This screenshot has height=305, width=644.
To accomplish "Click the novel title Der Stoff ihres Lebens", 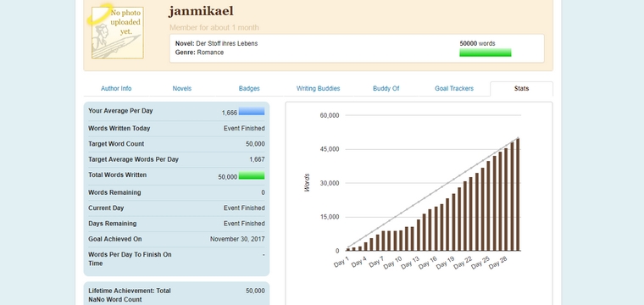I will 227,43.
